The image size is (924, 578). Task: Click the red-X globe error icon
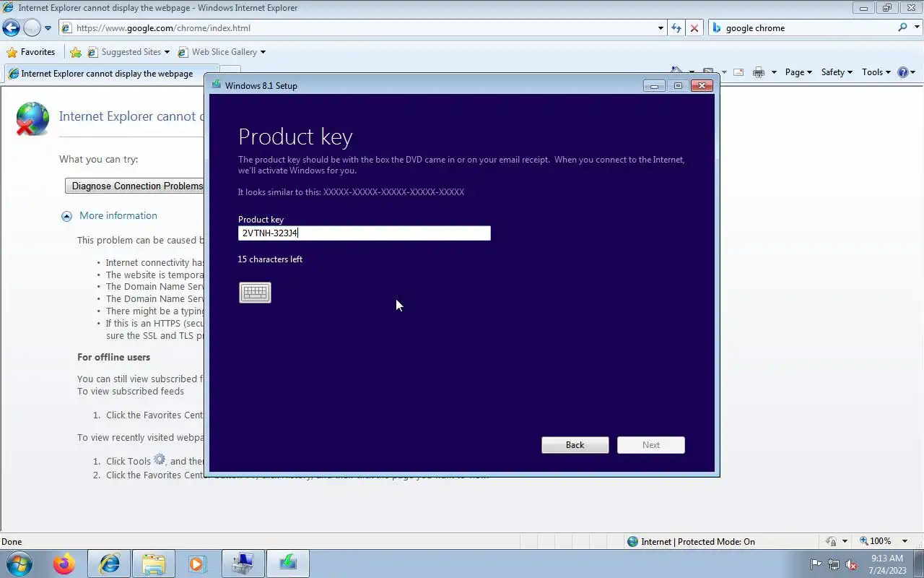(32, 118)
